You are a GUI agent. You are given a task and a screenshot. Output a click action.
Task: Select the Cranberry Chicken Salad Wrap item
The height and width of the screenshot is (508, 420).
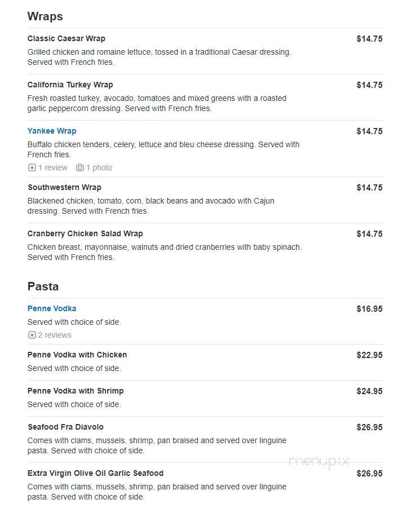85,233
